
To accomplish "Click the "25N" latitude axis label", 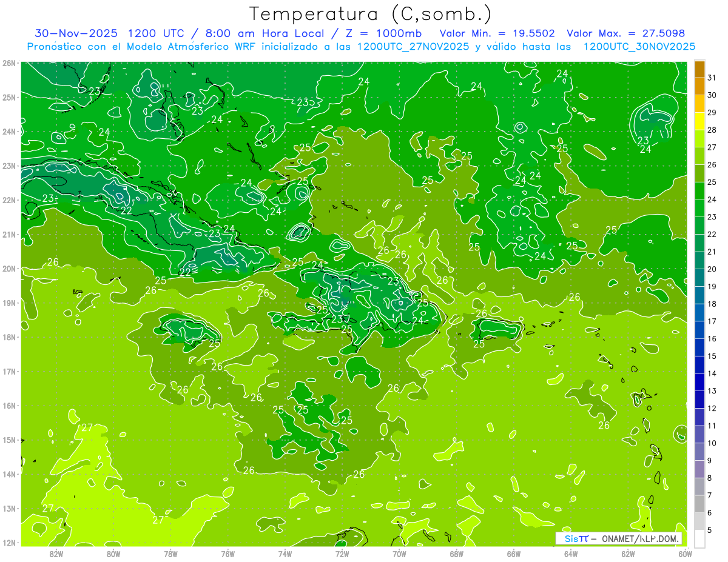I will [x=9, y=97].
